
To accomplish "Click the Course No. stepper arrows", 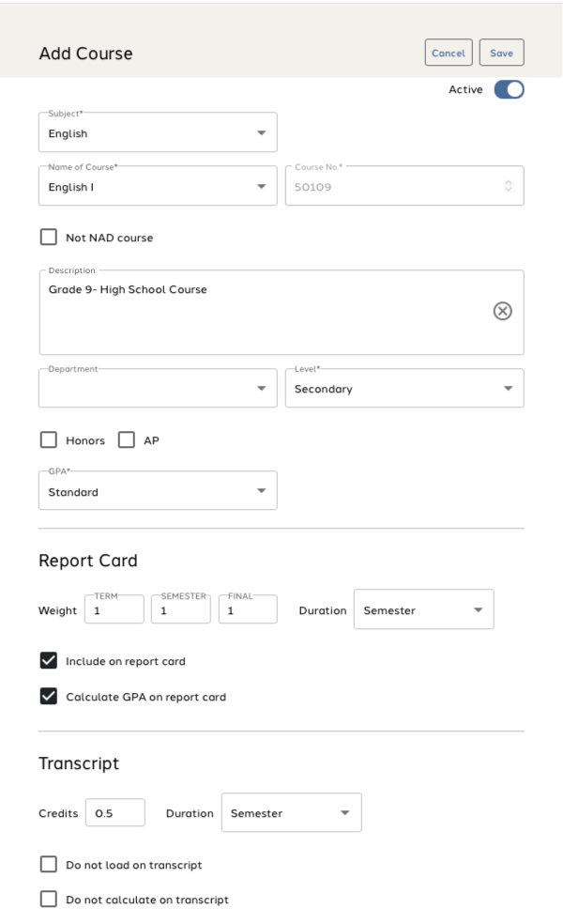I will coord(510,187).
